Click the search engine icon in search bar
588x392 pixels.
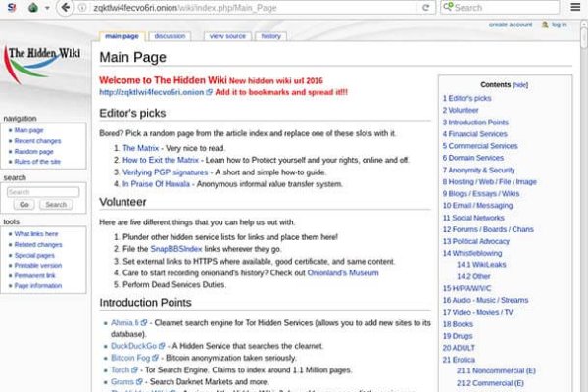point(447,7)
